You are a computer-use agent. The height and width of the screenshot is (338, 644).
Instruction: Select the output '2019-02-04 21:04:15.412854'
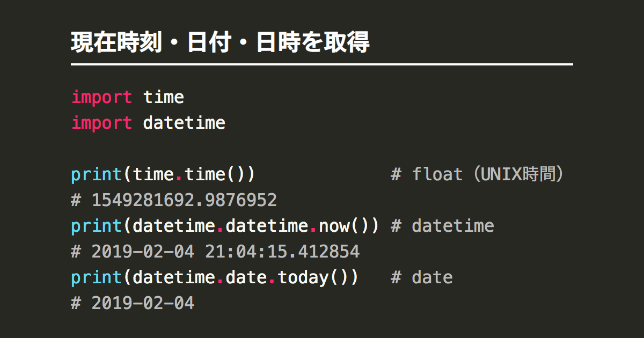coord(225,252)
